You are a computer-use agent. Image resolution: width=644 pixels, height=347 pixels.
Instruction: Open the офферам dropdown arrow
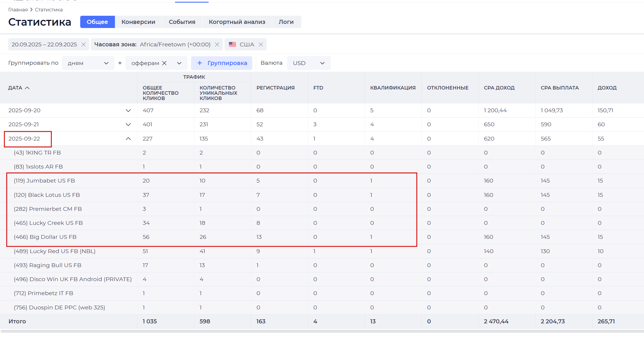(179, 63)
